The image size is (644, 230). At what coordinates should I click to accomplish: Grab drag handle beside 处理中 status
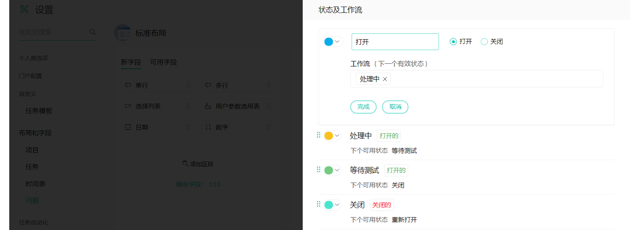pyautogui.click(x=319, y=135)
